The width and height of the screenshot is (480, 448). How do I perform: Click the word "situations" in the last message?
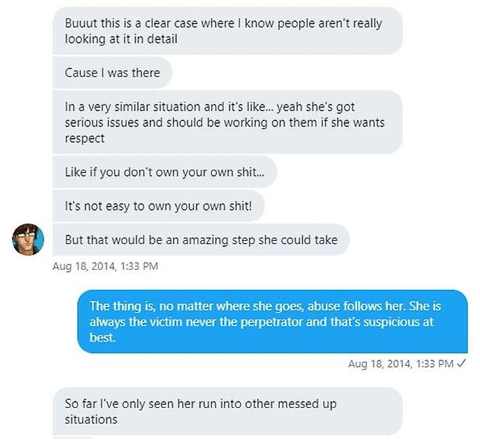[x=91, y=419]
